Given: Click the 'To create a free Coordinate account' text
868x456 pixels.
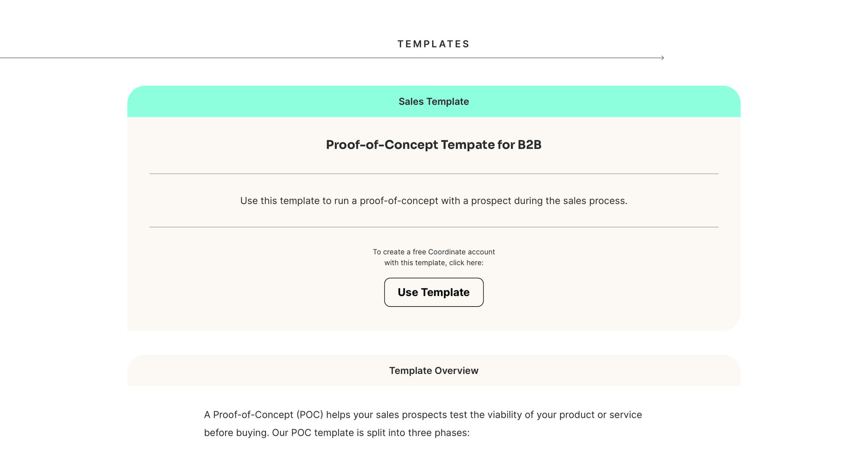Looking at the screenshot, I should click(x=434, y=252).
